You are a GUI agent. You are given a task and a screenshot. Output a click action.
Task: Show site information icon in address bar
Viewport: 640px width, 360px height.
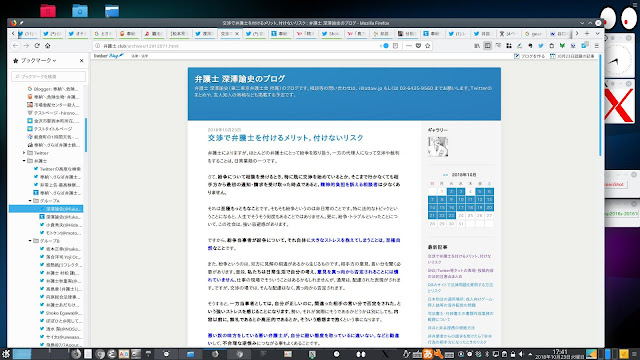coord(97,46)
